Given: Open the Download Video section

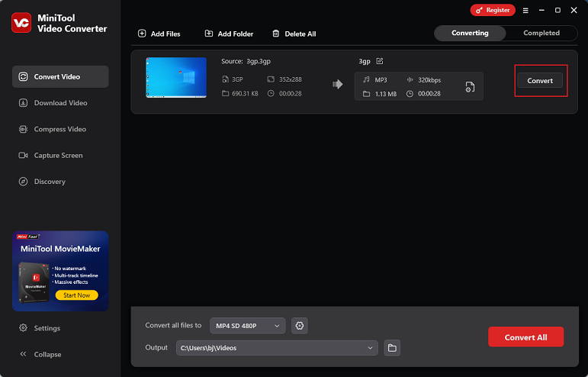Looking at the screenshot, I should (60, 103).
